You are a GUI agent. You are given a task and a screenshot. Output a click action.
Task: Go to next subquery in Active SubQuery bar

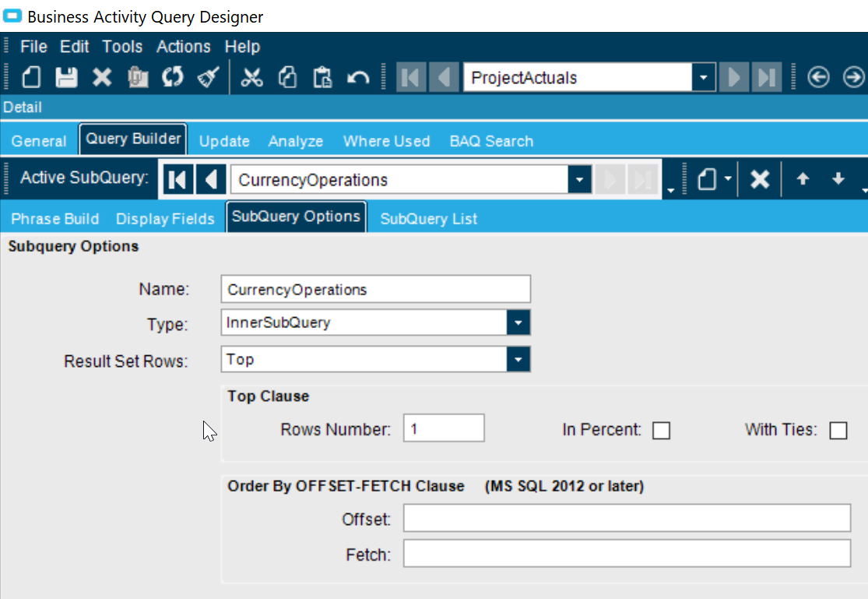tap(610, 179)
